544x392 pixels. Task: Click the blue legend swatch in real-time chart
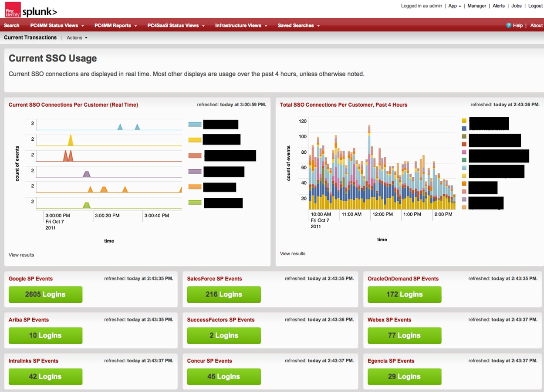coord(195,124)
